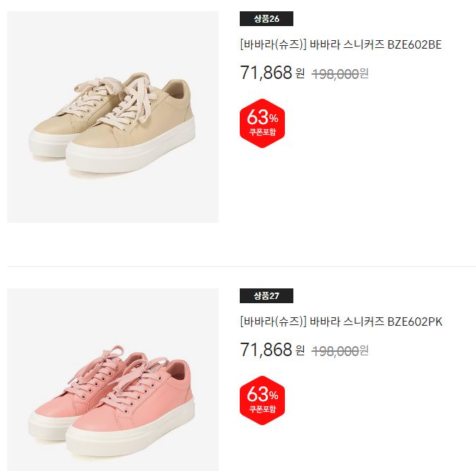Screen dimensions: 476x471
Task: Click the struck-through 198,000원 under 상품27
Action: (x=340, y=351)
